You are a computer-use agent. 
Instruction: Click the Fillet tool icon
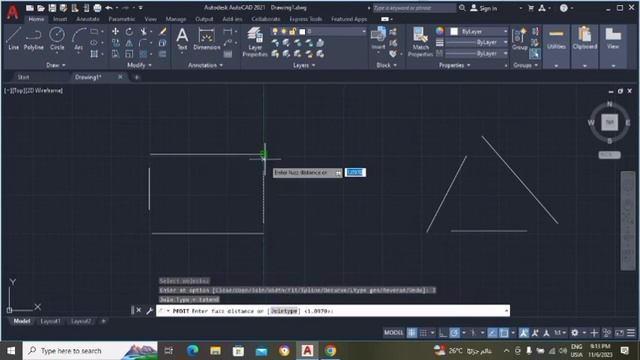(143, 43)
